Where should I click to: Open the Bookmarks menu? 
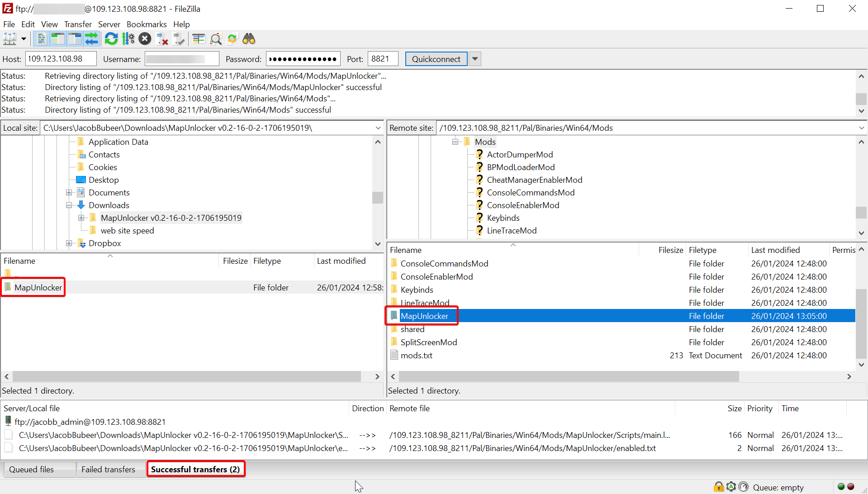click(146, 24)
